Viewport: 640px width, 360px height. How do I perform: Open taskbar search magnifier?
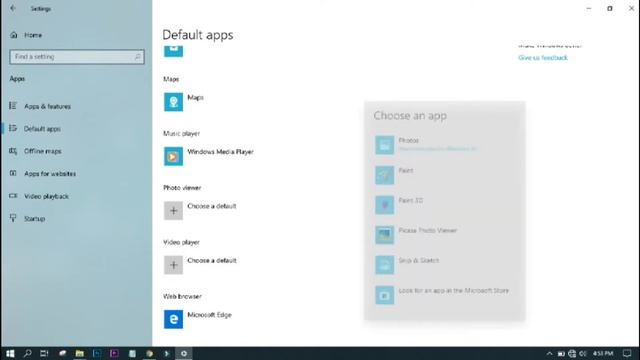click(x=27, y=353)
